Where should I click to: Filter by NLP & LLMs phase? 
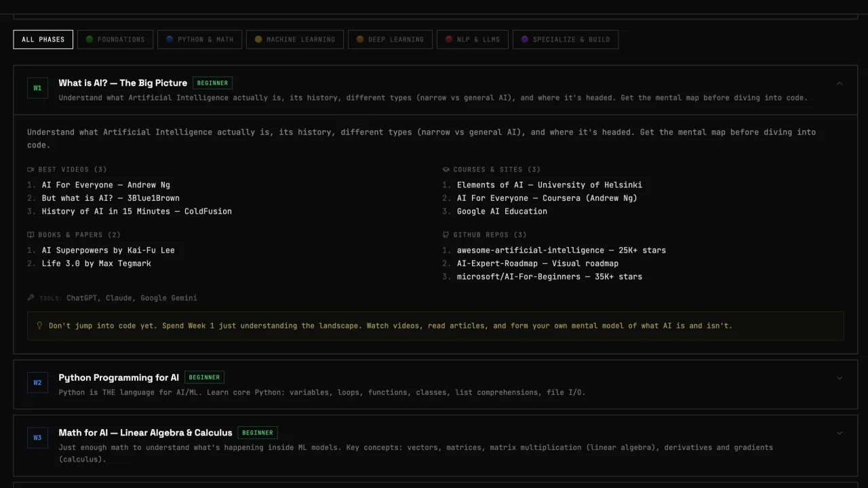[x=473, y=39]
